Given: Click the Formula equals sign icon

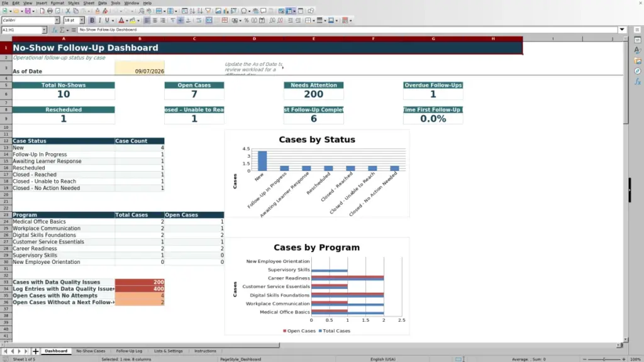Looking at the screenshot, I should coord(74,30).
